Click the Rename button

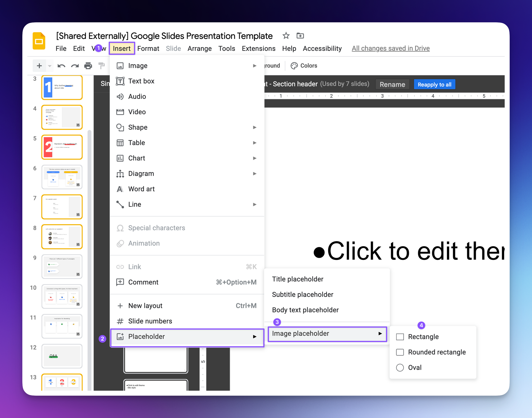[392, 84]
